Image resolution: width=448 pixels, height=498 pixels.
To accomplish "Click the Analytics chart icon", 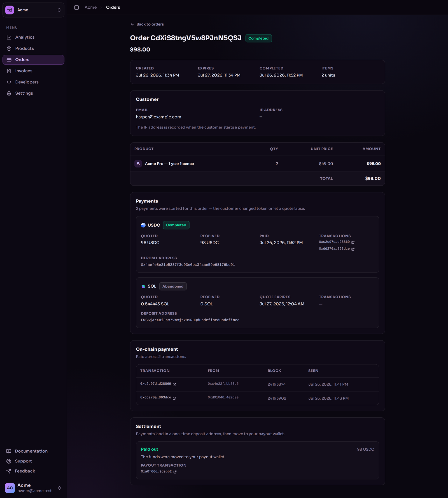I will tap(9, 37).
